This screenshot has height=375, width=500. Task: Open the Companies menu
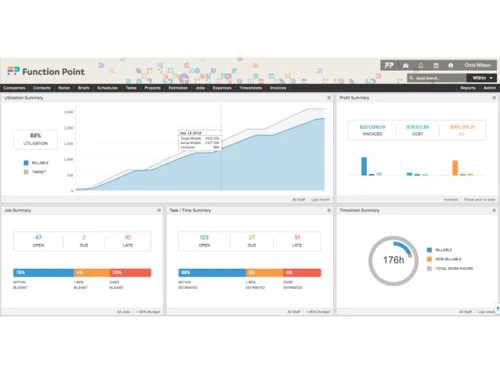14,88
